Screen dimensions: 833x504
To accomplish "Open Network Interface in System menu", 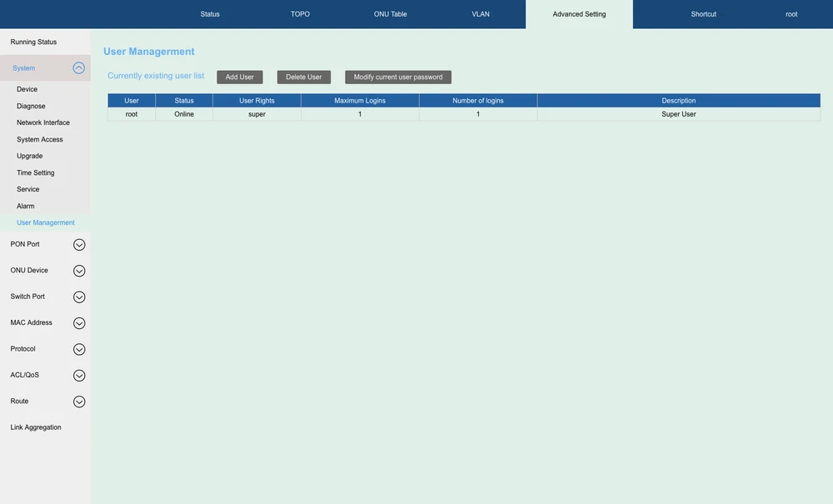I will (x=43, y=122).
